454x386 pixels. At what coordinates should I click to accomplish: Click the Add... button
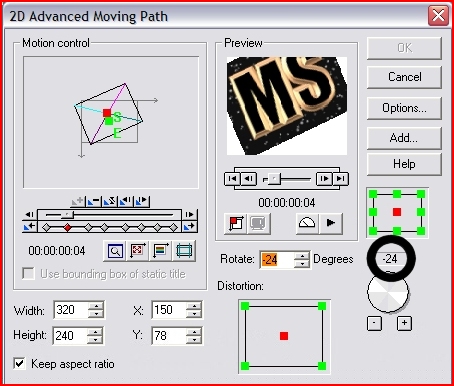[x=404, y=138]
